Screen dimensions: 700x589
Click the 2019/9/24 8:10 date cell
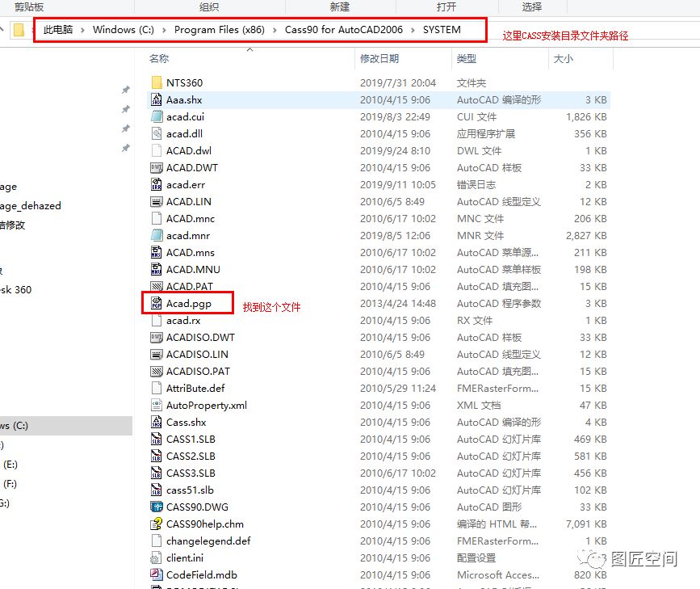click(x=395, y=150)
